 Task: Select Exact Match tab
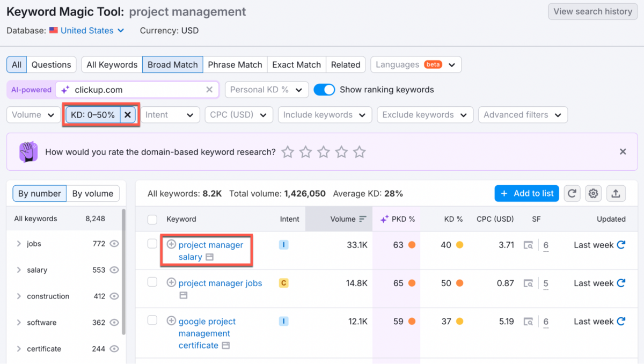coord(296,65)
